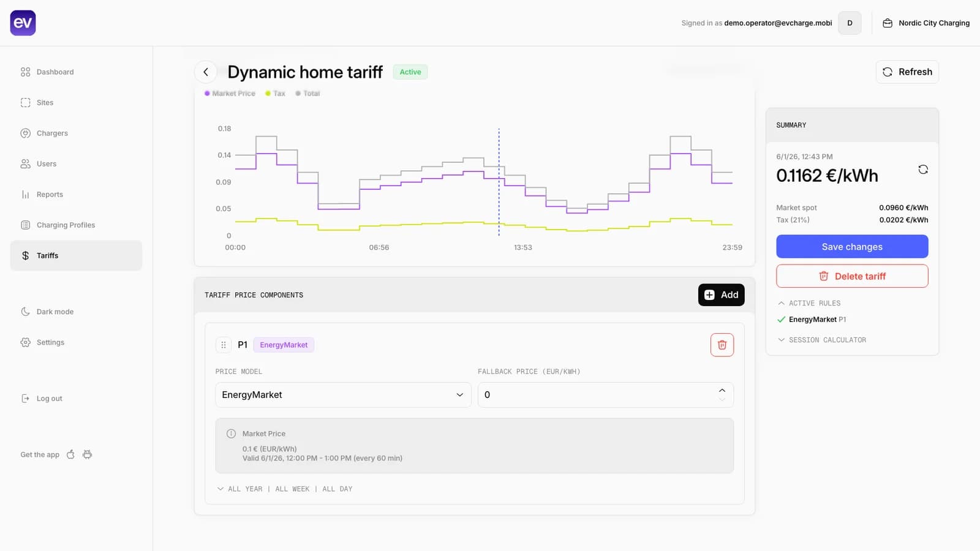Click the Nordic City Charging organization icon
980x551 pixels.
pos(888,23)
